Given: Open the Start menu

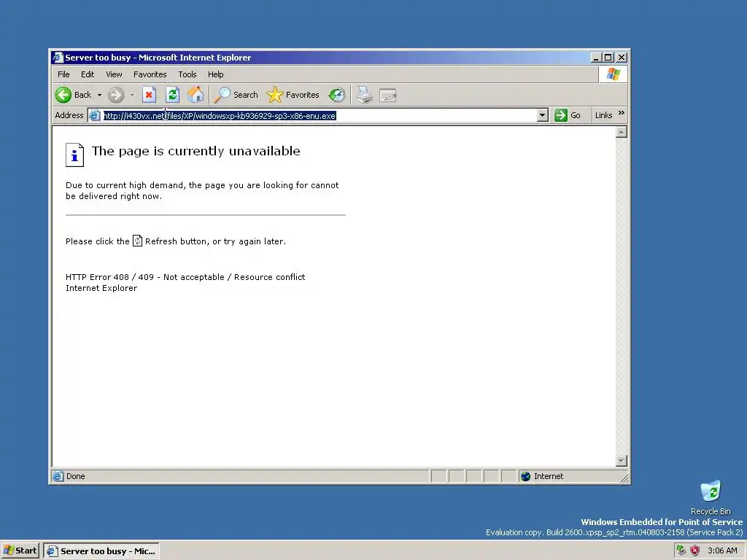Looking at the screenshot, I should tap(20, 551).
